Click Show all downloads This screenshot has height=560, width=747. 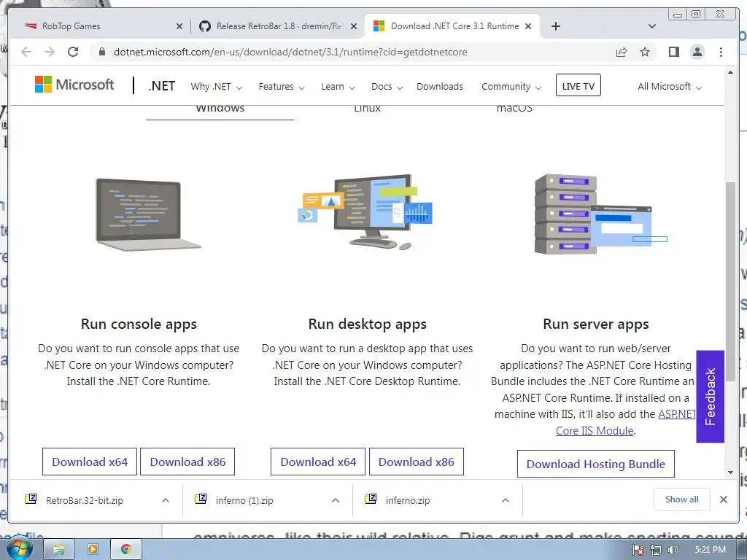point(682,499)
